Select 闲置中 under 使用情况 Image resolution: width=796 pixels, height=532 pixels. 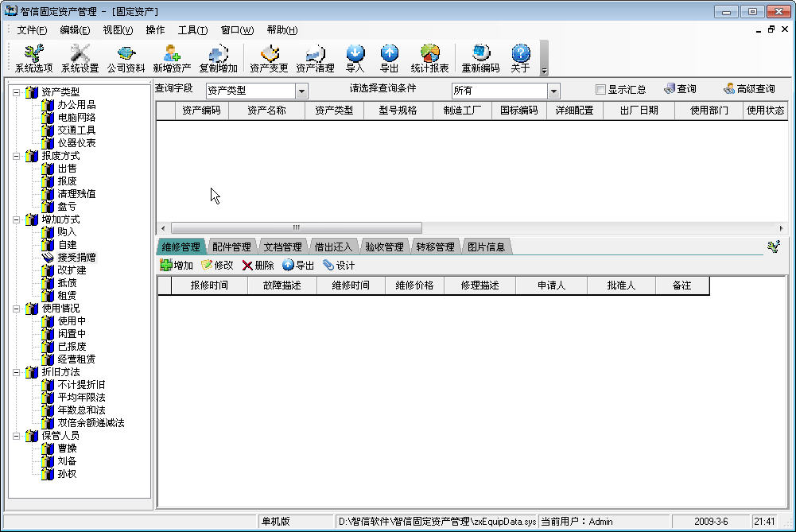[x=72, y=333]
